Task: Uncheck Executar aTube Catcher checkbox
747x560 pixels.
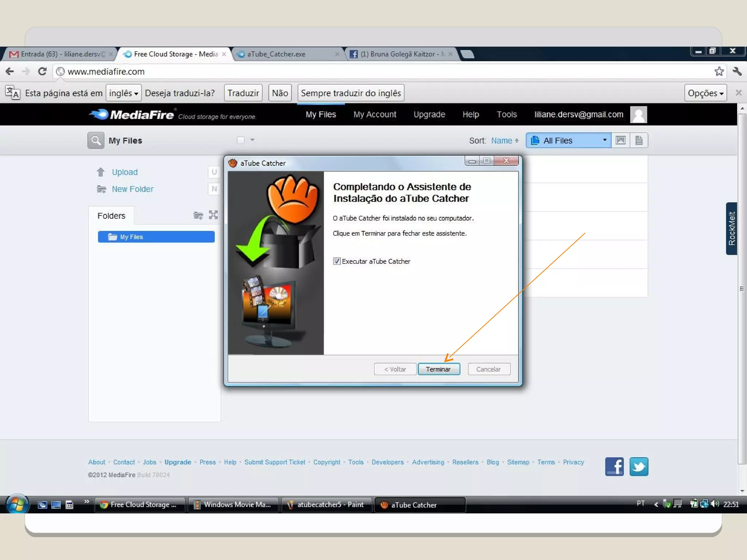Action: click(337, 261)
